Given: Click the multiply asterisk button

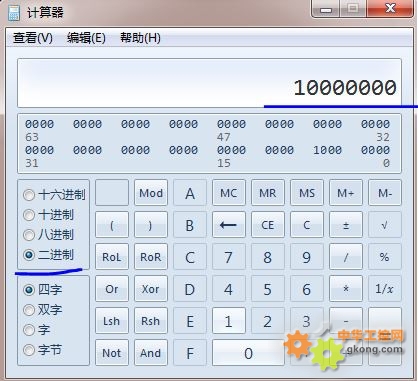Looking at the screenshot, I should pos(346,289).
